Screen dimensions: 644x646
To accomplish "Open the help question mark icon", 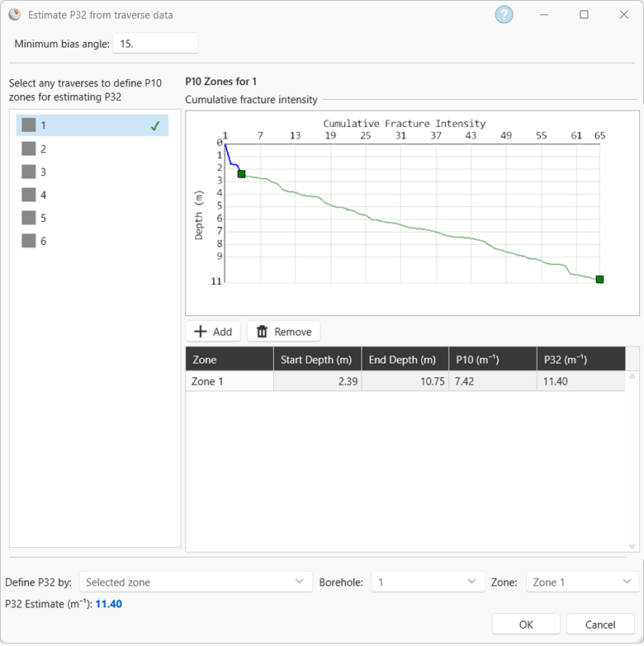I will point(504,15).
